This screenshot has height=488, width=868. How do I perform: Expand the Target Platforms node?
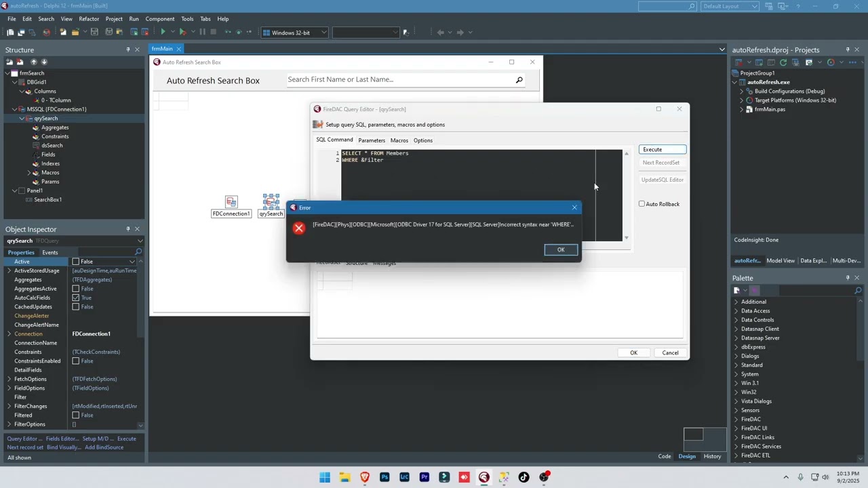point(741,100)
